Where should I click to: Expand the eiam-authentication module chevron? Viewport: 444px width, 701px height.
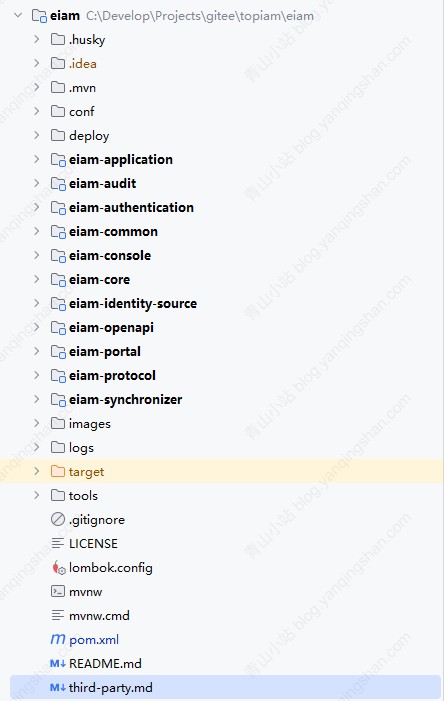(x=37, y=207)
